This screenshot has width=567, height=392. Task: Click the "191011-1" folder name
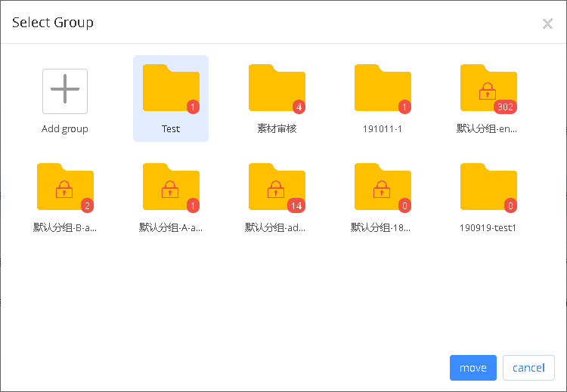tap(383, 129)
